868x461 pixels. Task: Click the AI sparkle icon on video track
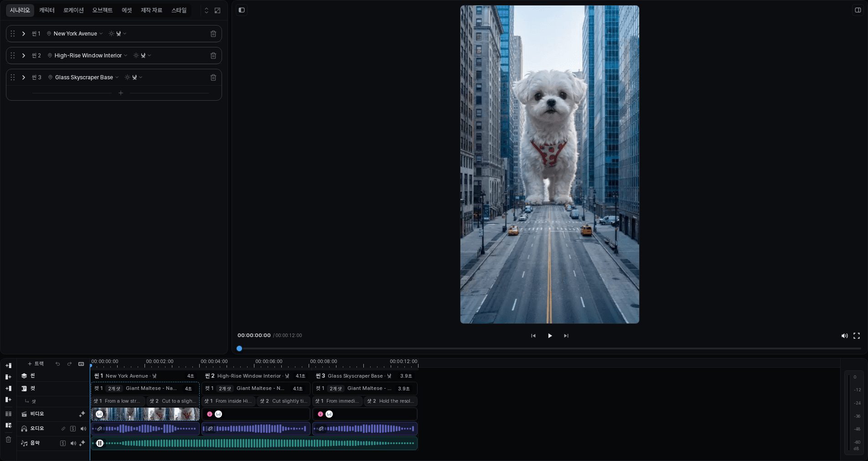click(82, 414)
